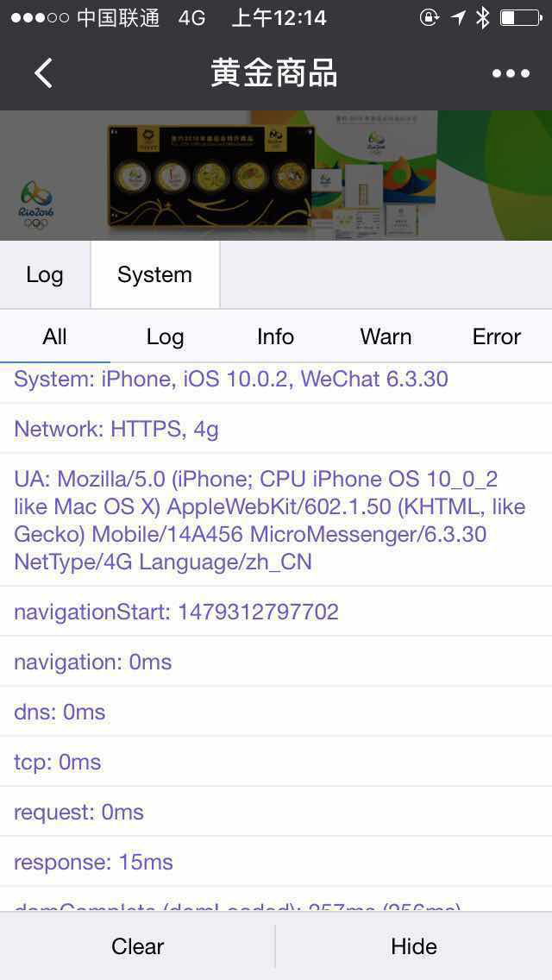
Task: Tap the Rio 2016 Olympic logo
Action: coord(36,205)
